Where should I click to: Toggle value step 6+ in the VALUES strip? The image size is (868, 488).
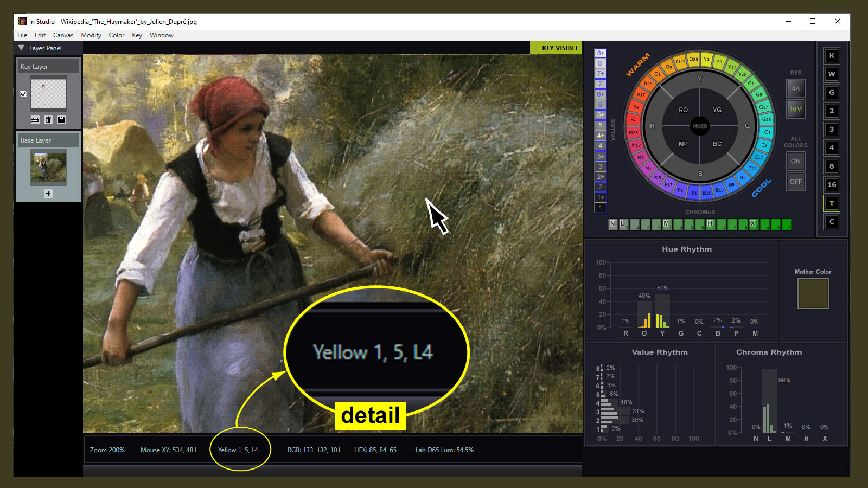point(601,94)
